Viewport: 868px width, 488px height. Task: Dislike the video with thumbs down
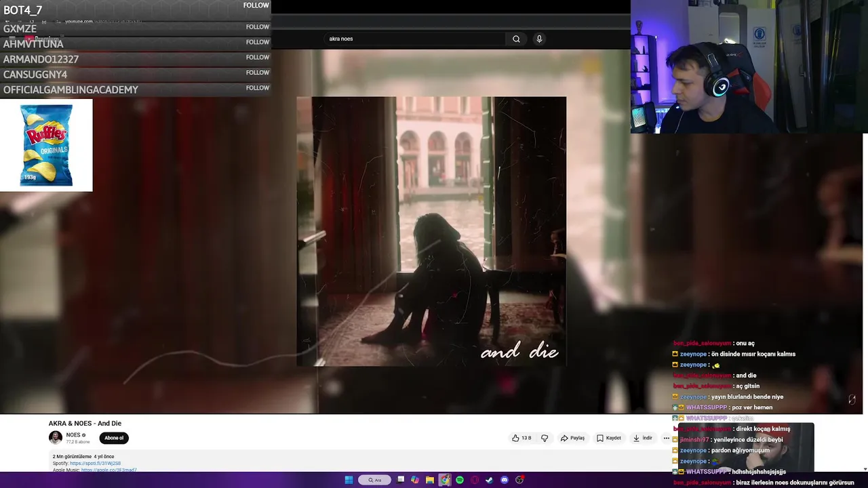(544, 438)
